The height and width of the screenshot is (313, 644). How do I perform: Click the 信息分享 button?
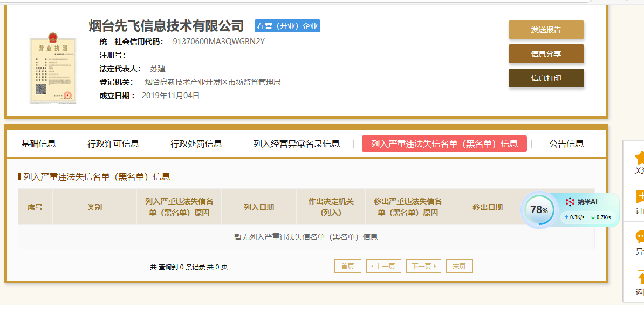tap(546, 54)
